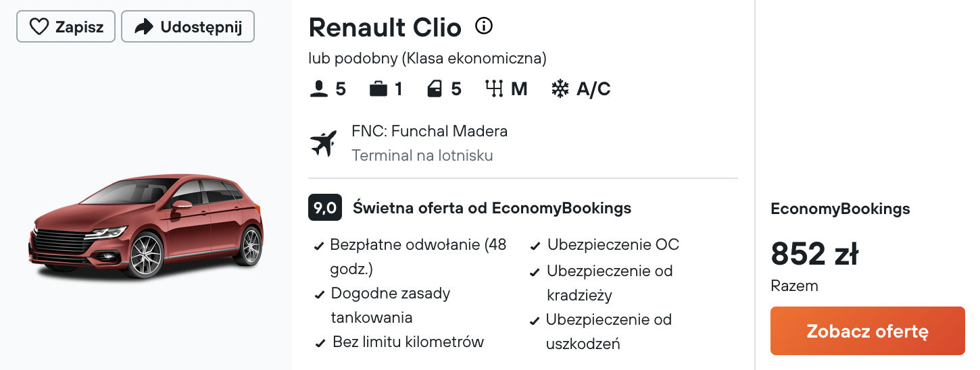The image size is (980, 370).
Task: Click the info icon next to Renault Clio
Action: click(484, 26)
